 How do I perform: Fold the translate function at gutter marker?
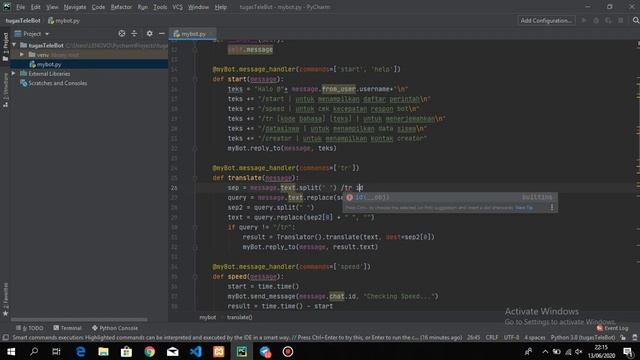(195, 178)
